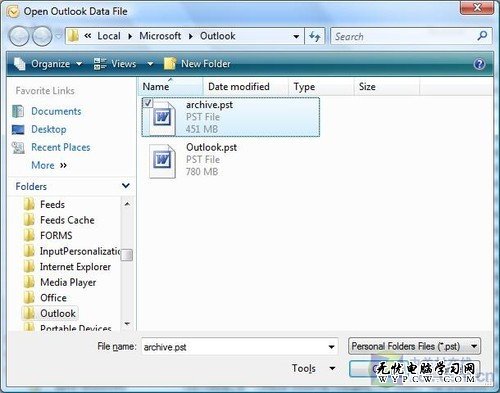Sort files by Name column header
Screen dimensions: 500x393
170,87
